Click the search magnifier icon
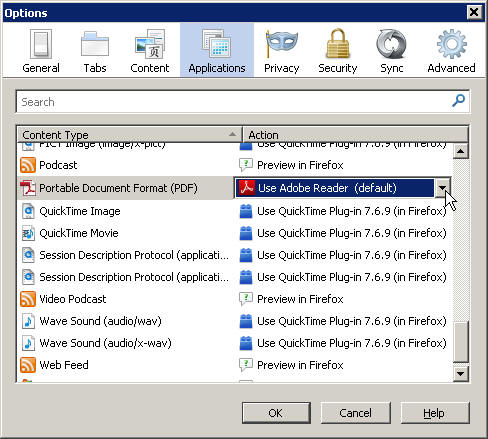This screenshot has height=439, width=488. point(458,100)
